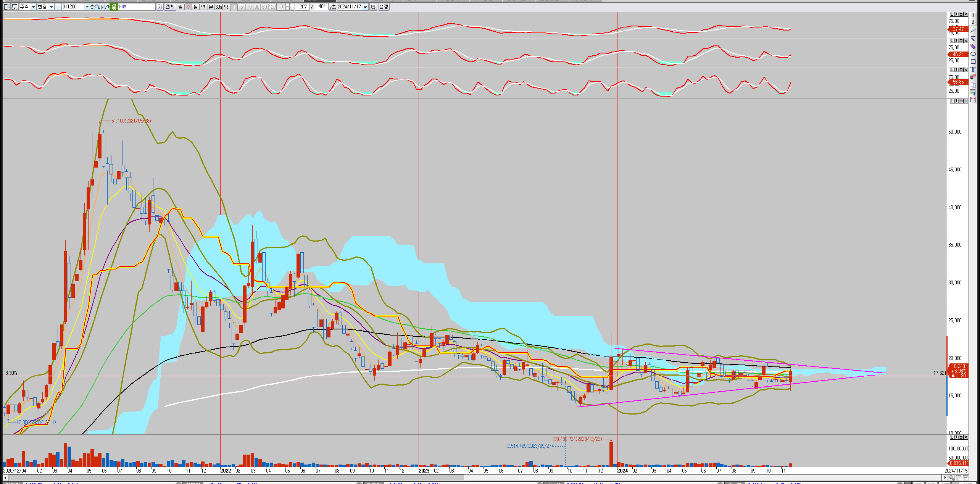The height and width of the screenshot is (484, 980).
Task: Select 30s second chart period
Action: pyautogui.click(x=218, y=7)
